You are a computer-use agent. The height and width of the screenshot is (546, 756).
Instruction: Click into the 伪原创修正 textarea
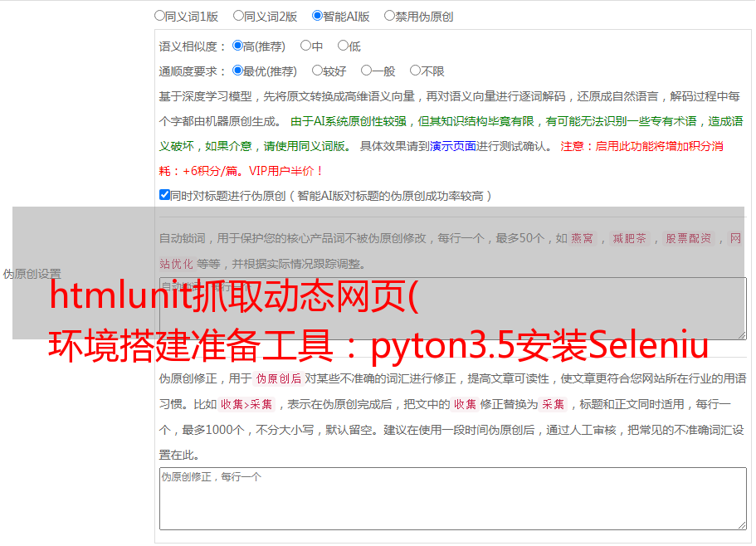[453, 499]
